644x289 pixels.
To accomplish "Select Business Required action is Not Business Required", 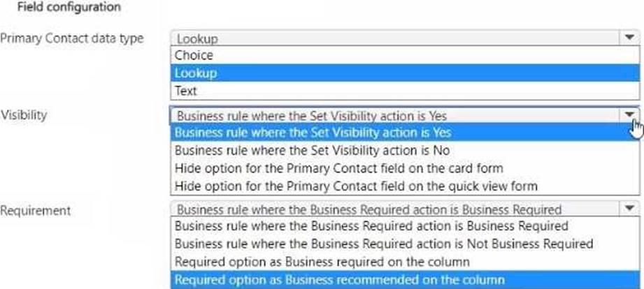I will click(x=383, y=244).
